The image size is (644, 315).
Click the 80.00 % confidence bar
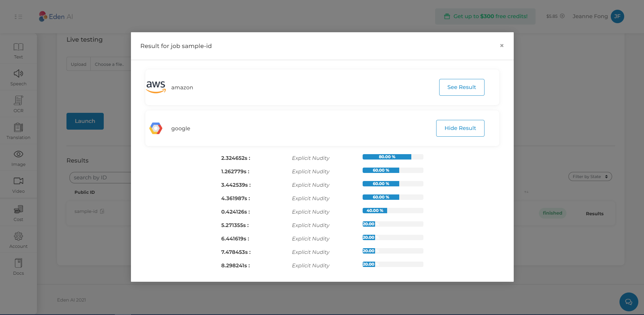(x=393, y=157)
